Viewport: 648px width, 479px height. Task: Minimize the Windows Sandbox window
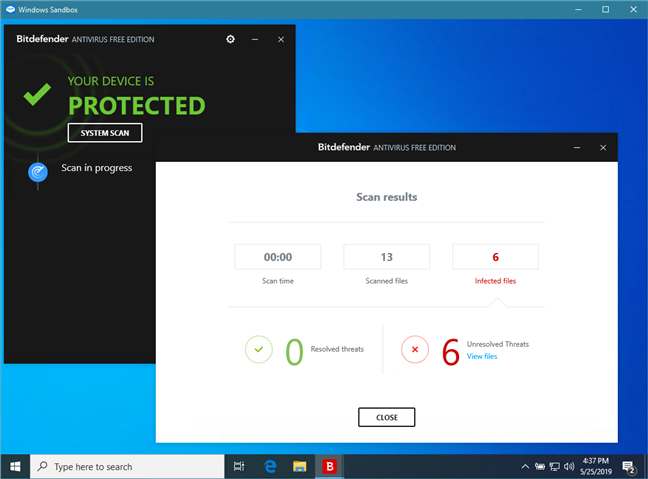point(578,9)
